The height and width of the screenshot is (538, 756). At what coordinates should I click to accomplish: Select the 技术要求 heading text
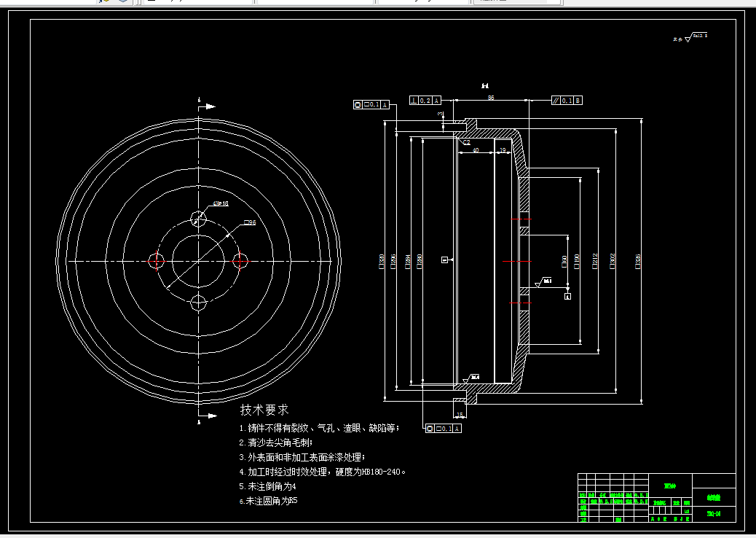click(264, 410)
